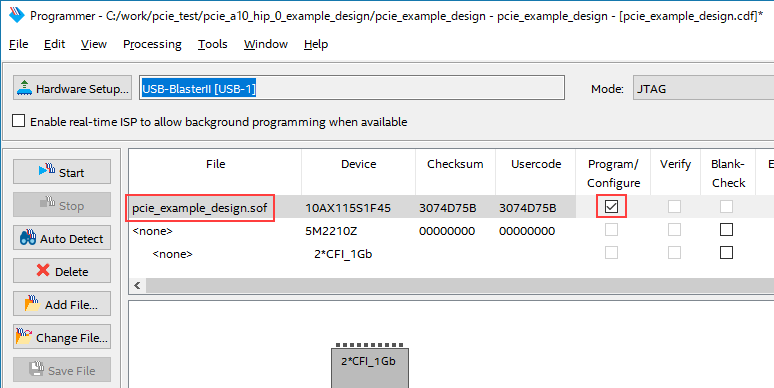This screenshot has width=774, height=388.
Task: Click the scroll left arrow in device table
Action: pos(137,285)
